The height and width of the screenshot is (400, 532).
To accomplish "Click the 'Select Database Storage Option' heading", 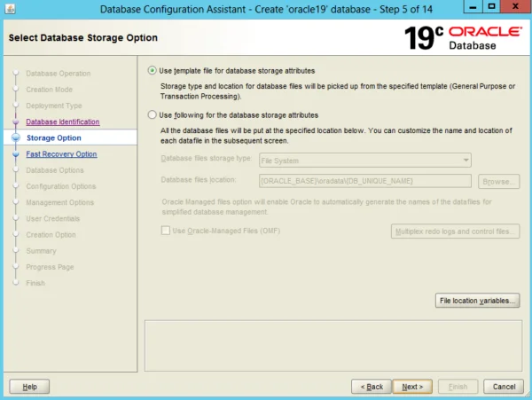I will click(x=83, y=37).
